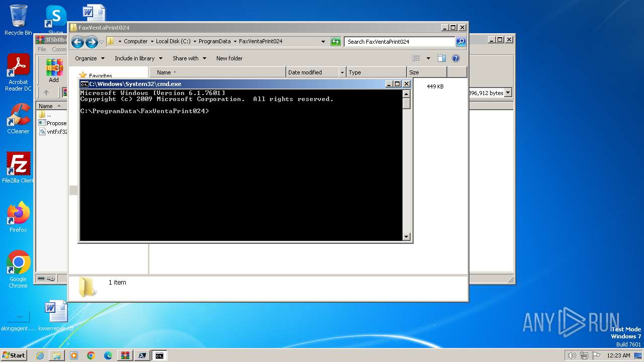Sort by the Date modified column
The width and height of the screenshot is (644, 362).
[x=312, y=72]
